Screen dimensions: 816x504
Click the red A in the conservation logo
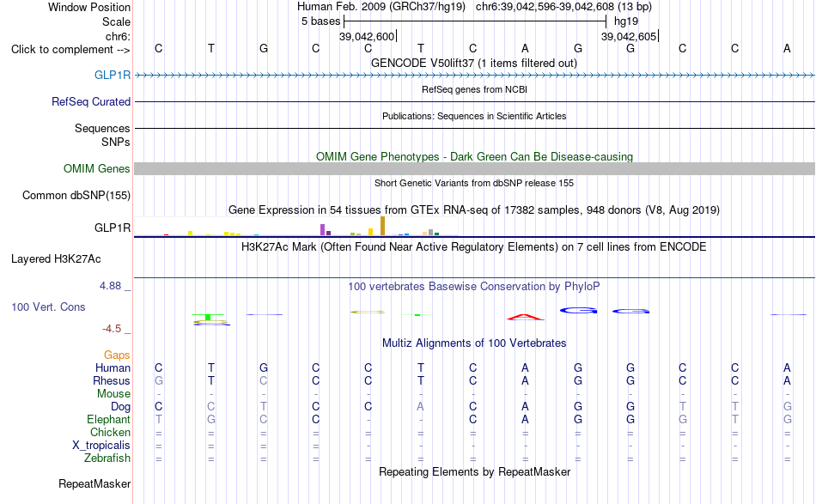click(525, 317)
